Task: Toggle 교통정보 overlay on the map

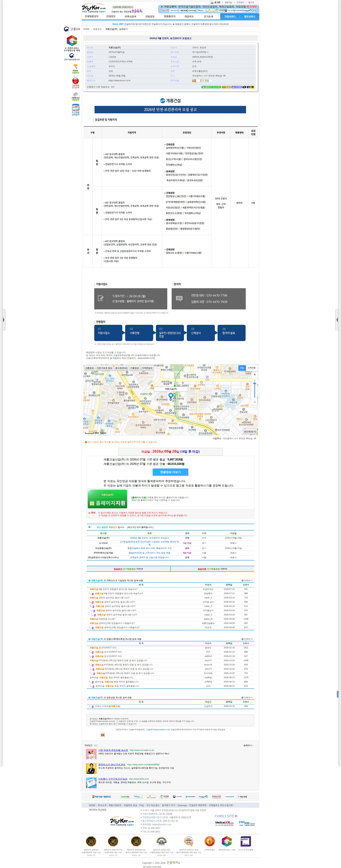Action: coord(89,368)
